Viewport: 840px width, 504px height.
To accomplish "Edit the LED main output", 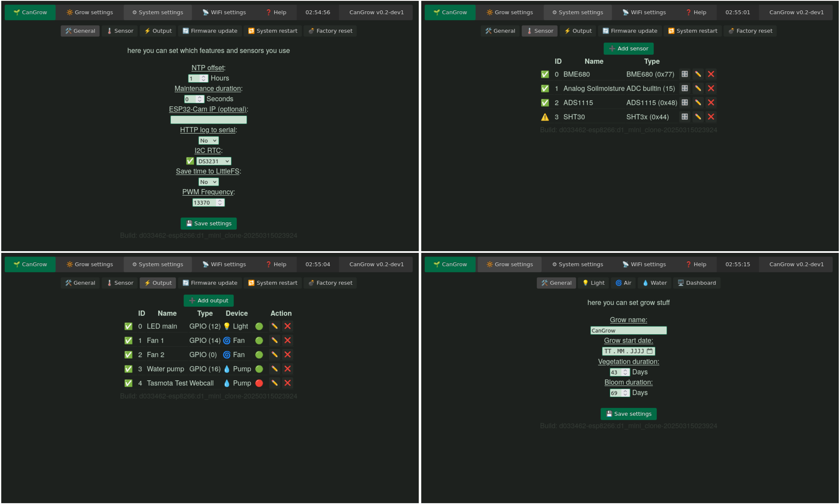I will [x=274, y=326].
